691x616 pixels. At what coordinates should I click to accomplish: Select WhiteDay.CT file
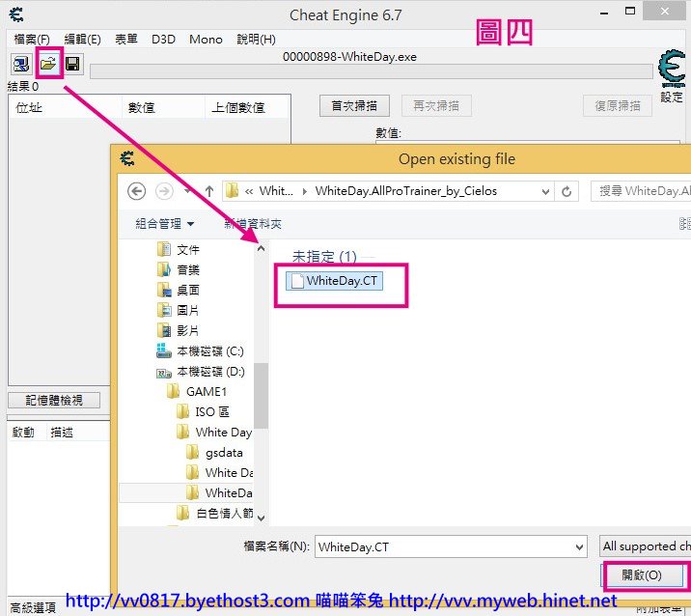(335, 281)
